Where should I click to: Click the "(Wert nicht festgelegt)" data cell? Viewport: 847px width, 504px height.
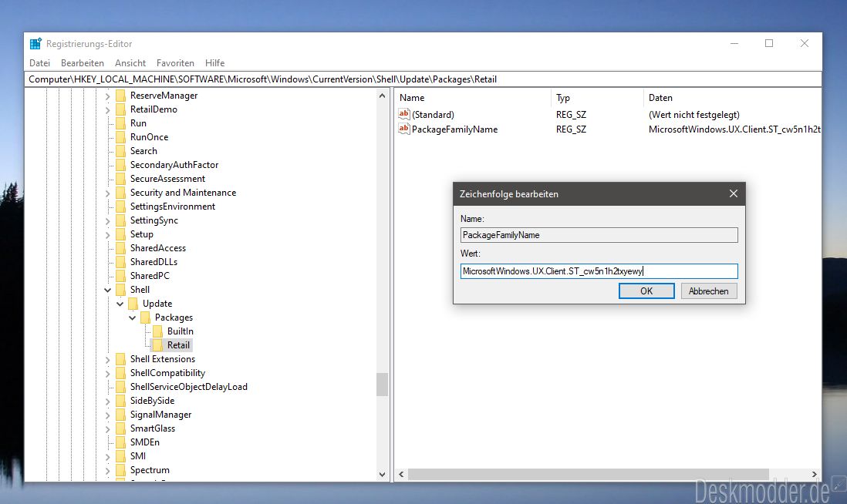(693, 114)
